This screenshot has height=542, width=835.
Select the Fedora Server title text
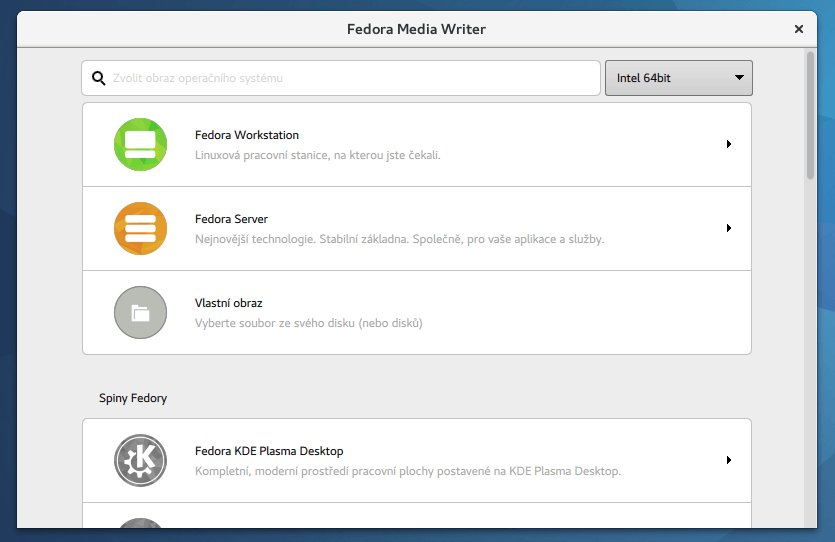tap(231, 219)
